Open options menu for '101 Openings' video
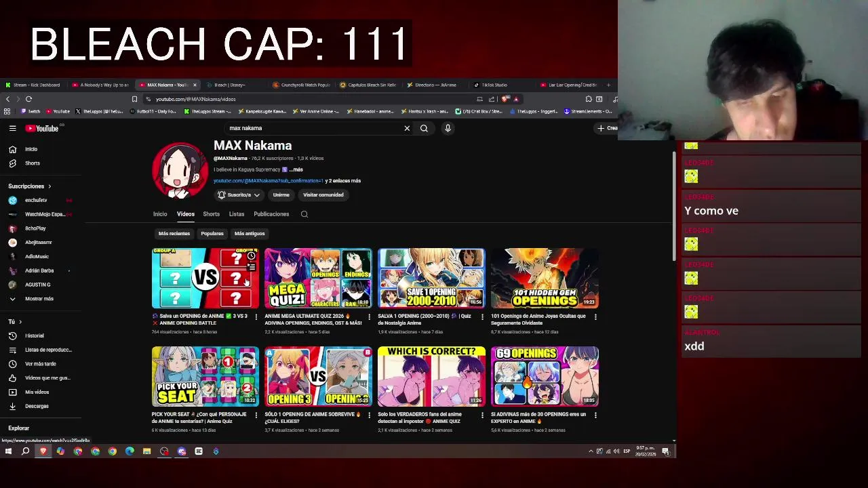Image resolution: width=868 pixels, height=488 pixels. 595,317
